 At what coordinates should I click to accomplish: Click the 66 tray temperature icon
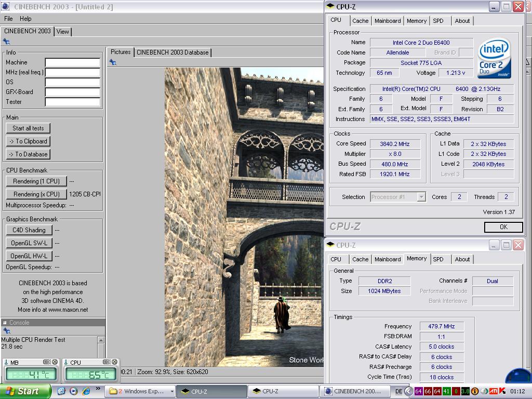coord(428,391)
